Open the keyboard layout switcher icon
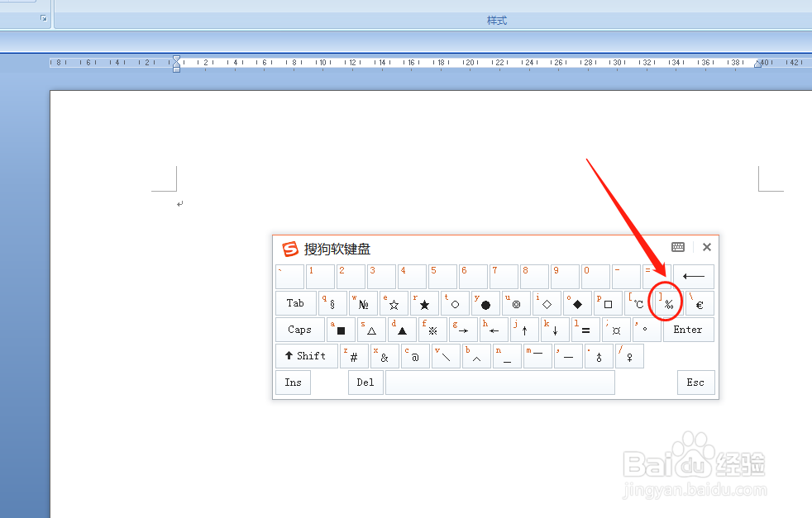This screenshot has height=518, width=812. (677, 247)
